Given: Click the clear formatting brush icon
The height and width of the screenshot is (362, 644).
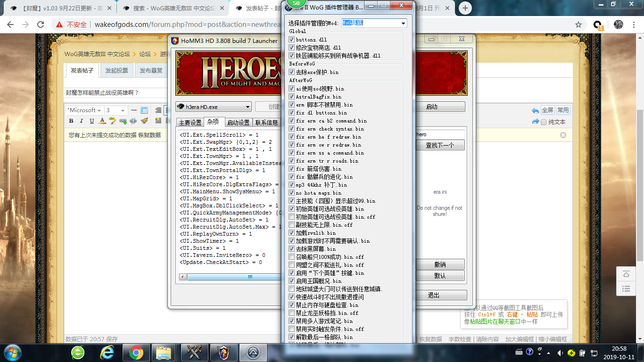Looking at the screenshot, I should (144, 121).
